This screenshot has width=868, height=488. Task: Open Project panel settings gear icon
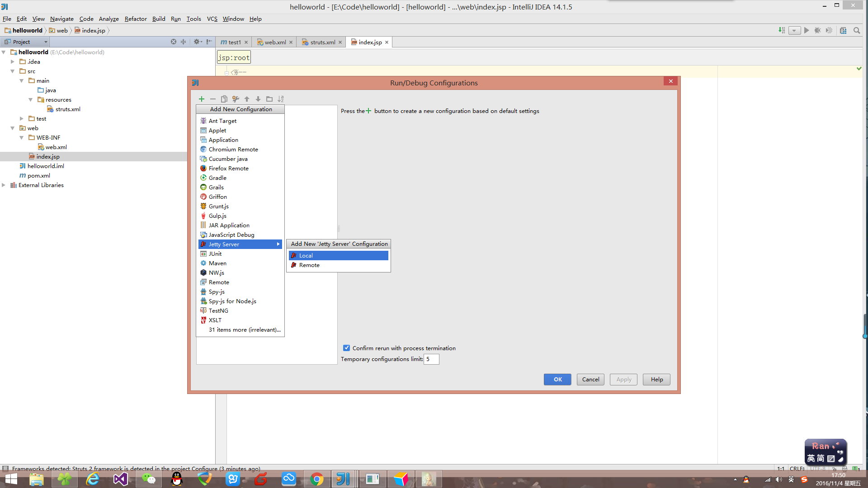click(197, 42)
